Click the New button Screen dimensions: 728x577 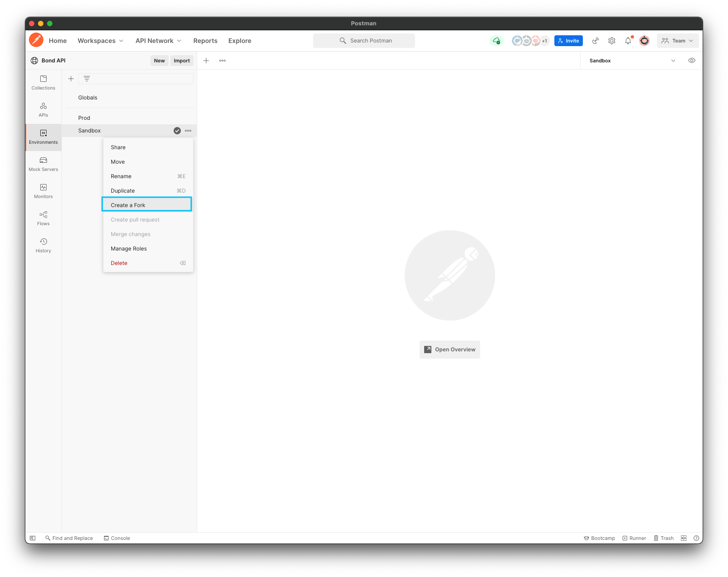159,61
